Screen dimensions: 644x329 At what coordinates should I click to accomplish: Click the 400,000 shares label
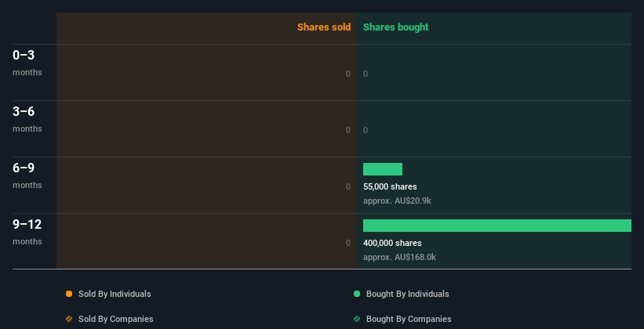coord(392,243)
